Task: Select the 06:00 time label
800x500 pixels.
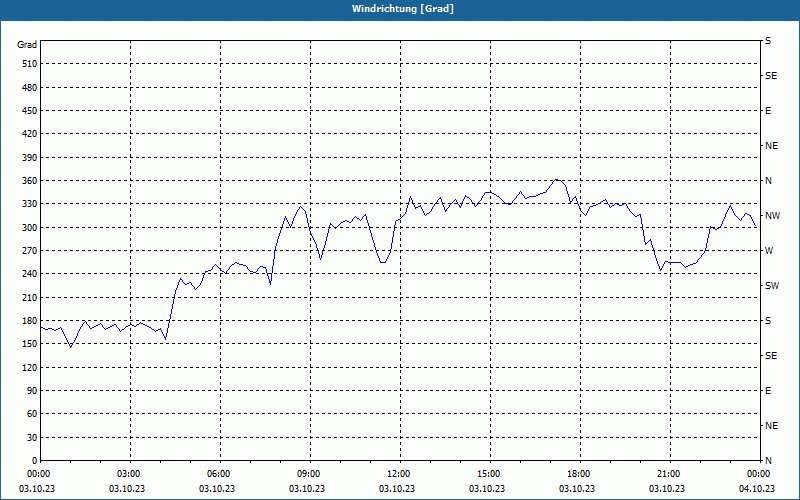Action: [x=220, y=474]
